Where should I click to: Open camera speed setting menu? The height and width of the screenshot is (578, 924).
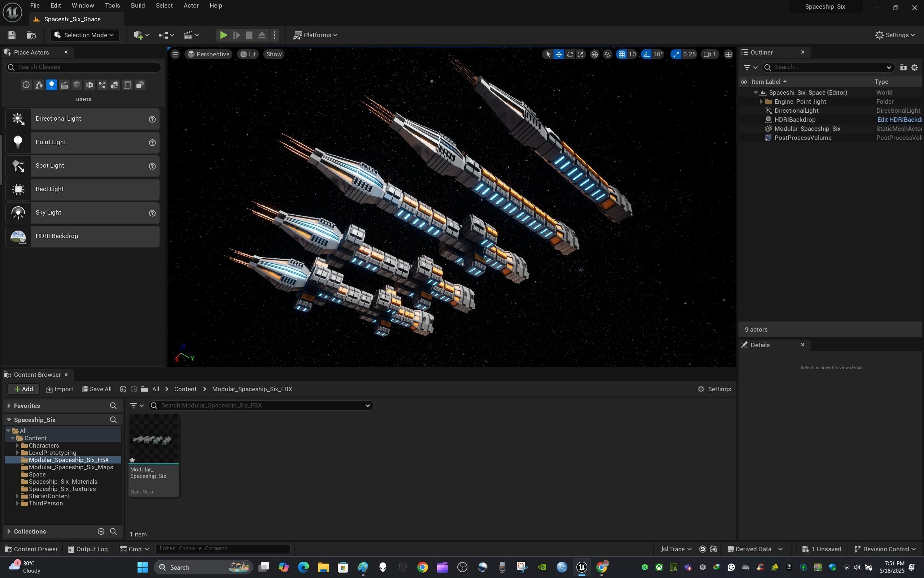pyautogui.click(x=710, y=54)
